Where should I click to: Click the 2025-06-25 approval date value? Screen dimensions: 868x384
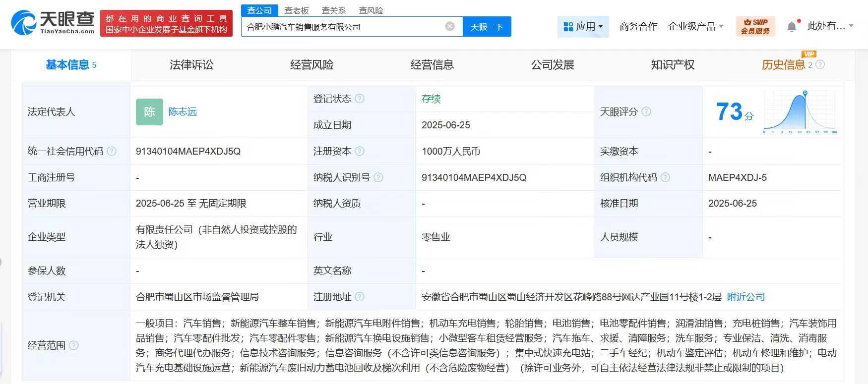(733, 203)
